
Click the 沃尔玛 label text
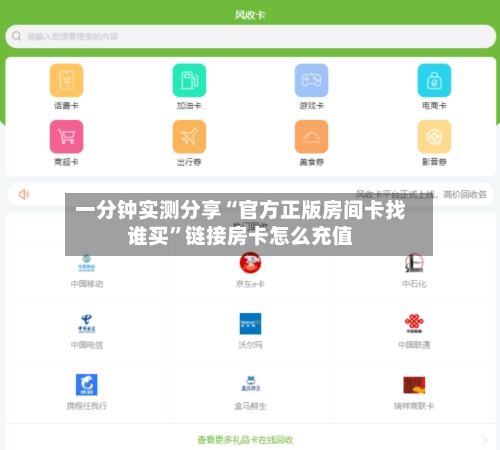pos(250,345)
